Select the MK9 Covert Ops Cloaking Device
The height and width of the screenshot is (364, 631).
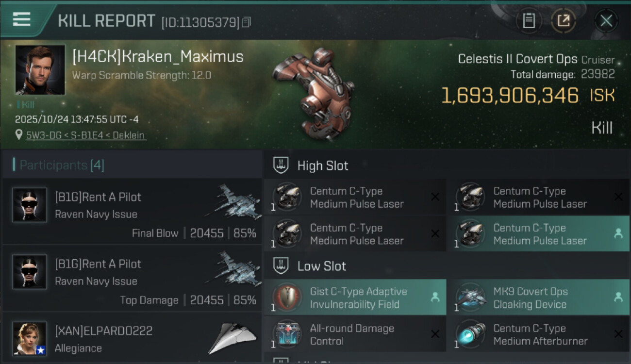[538, 298]
